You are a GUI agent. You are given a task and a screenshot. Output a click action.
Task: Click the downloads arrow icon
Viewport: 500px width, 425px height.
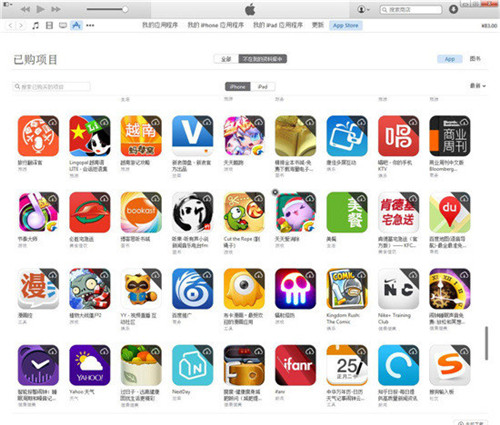pos(453,9)
